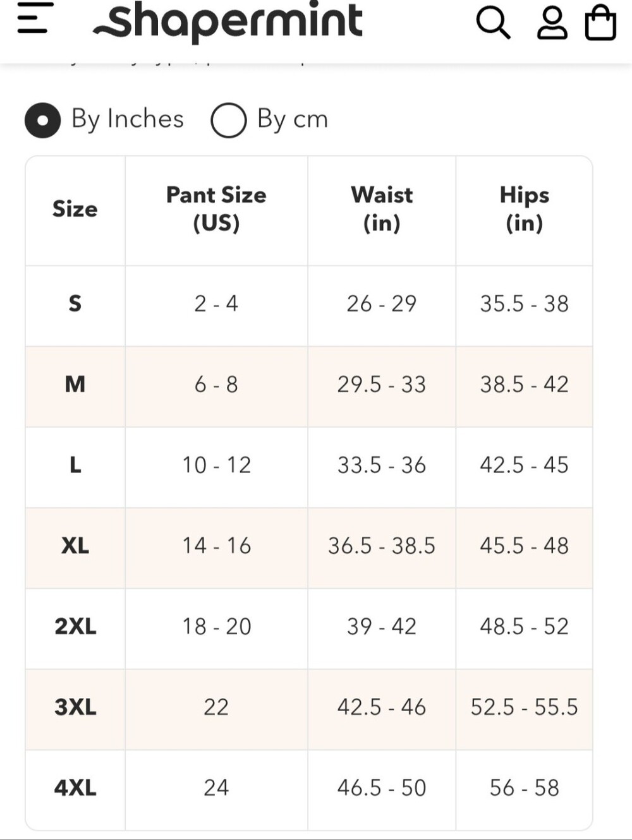Select the By Inches radio button

pyautogui.click(x=42, y=120)
